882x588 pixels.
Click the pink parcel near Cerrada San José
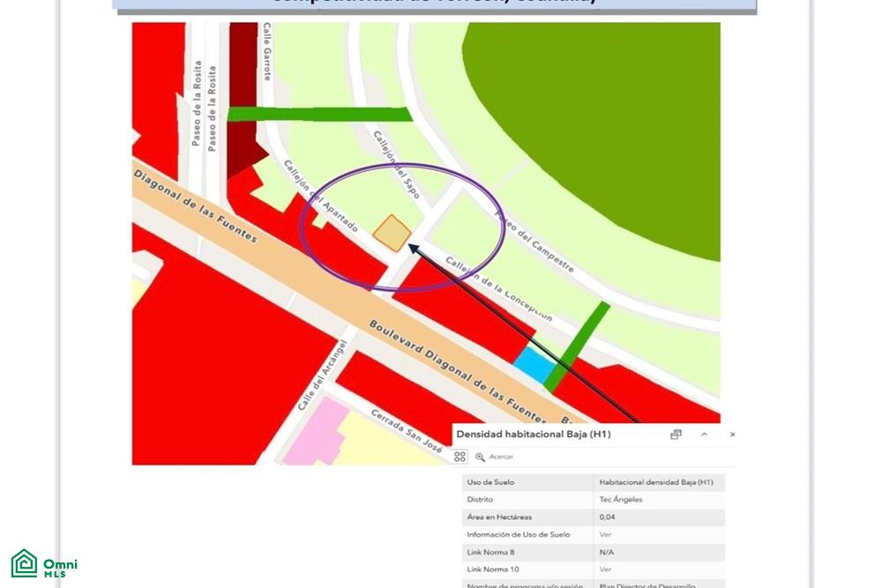[x=316, y=433]
